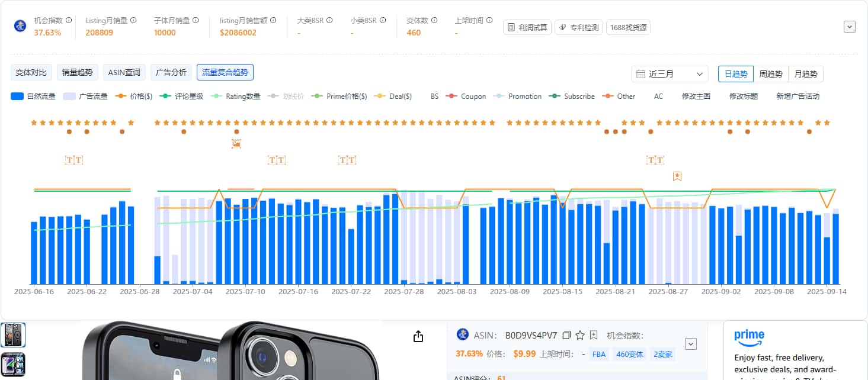Click the info icon next to 变体数
Viewport: 868px width, 380px height.
pyautogui.click(x=434, y=21)
